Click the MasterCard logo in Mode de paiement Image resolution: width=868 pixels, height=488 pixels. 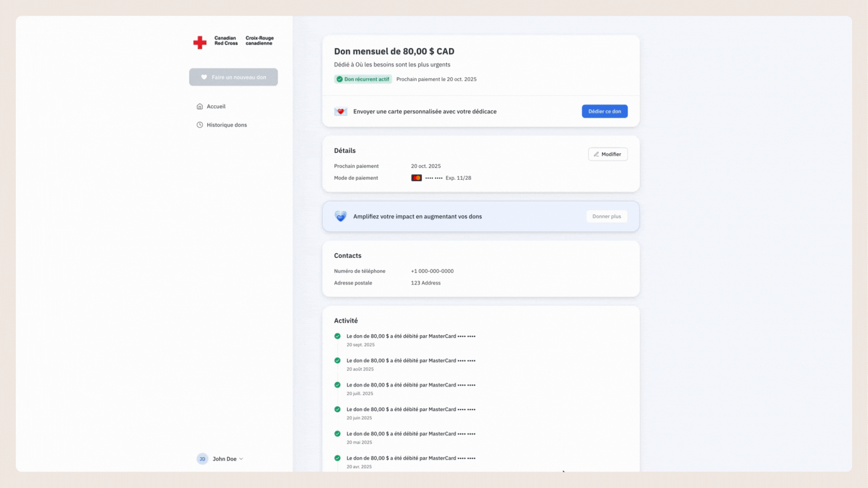(x=416, y=178)
